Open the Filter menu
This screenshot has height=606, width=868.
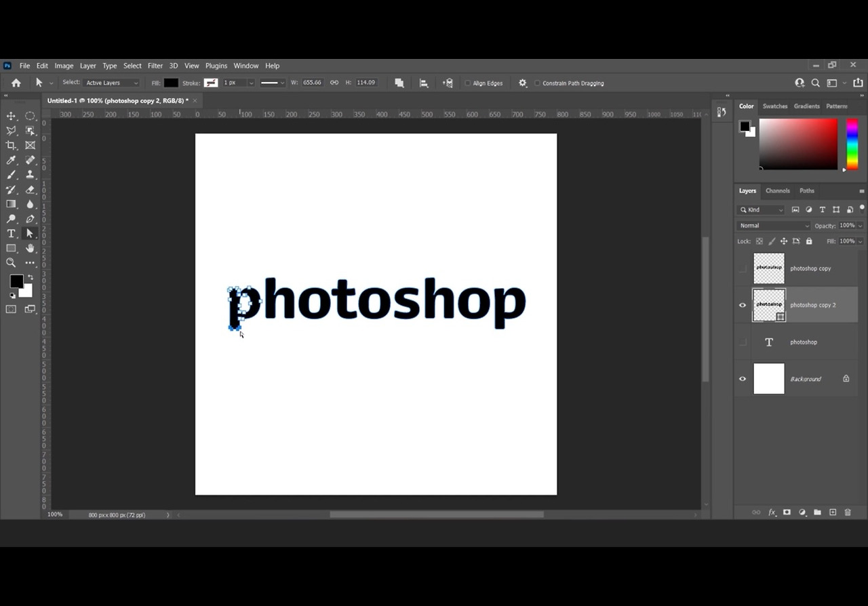click(155, 66)
